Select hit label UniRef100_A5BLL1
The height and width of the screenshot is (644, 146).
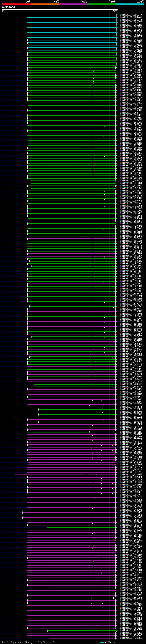point(131,35)
